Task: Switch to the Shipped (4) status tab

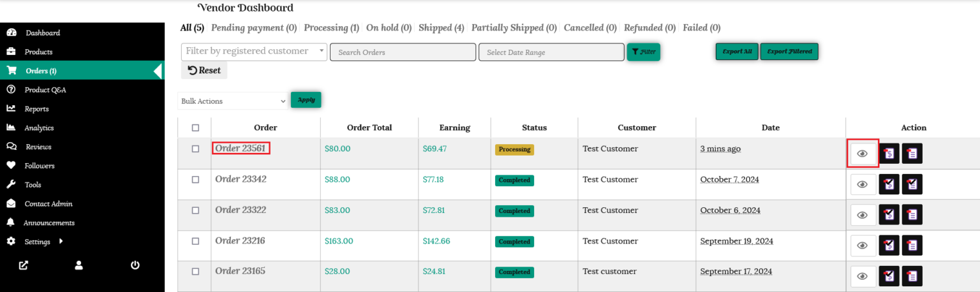Action: 441,28
